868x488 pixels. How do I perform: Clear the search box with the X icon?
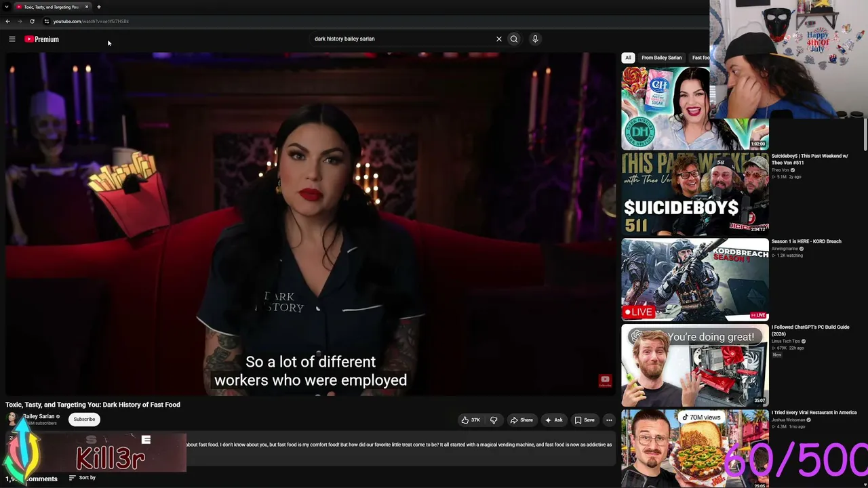499,39
